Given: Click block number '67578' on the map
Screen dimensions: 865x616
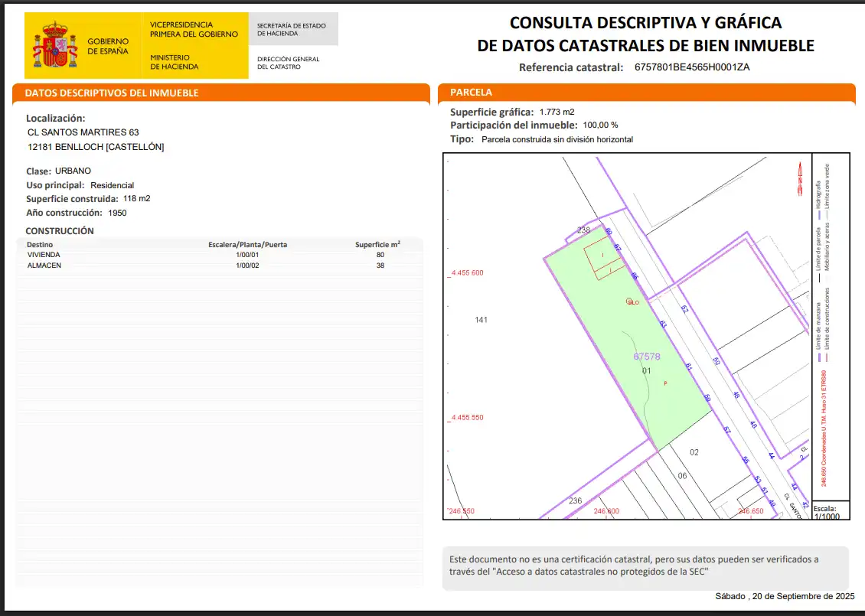Looking at the screenshot, I should click(x=647, y=357).
